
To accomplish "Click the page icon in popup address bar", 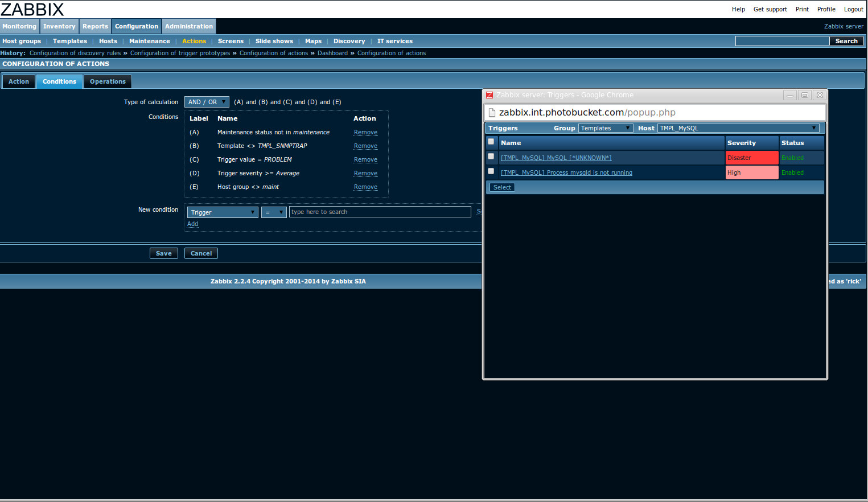I will tap(492, 113).
